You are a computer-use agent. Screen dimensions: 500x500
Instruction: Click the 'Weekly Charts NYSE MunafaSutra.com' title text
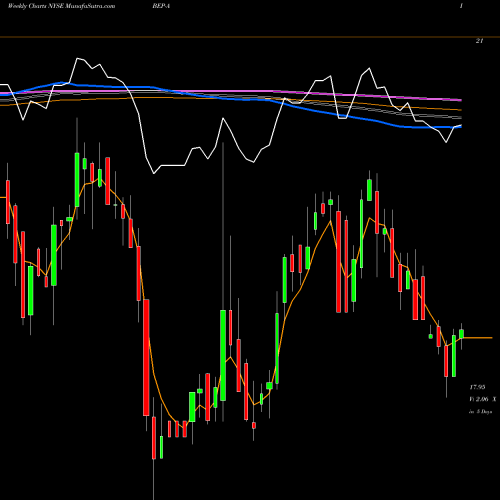61,6
